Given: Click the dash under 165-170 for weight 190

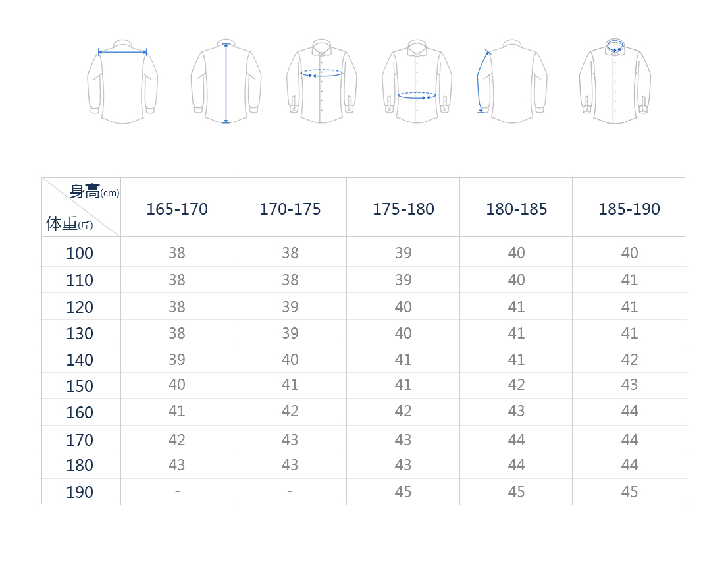Looking at the screenshot, I should click(x=177, y=491).
